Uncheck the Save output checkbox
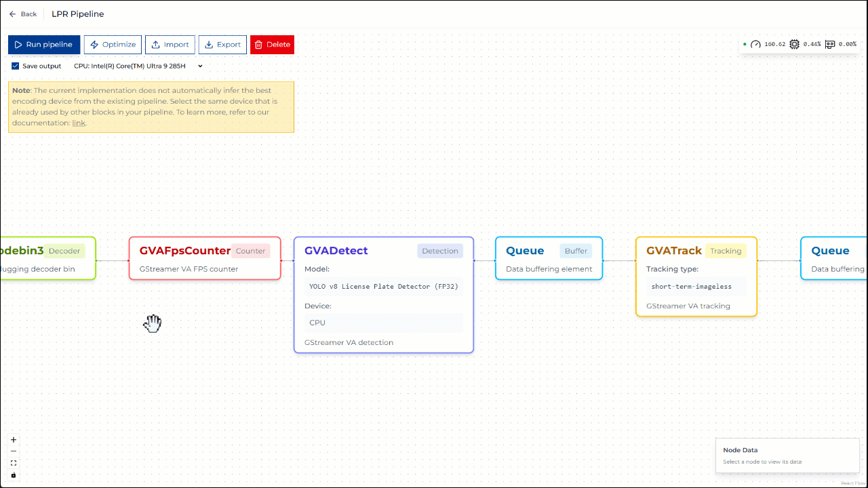868x488 pixels. click(16, 66)
